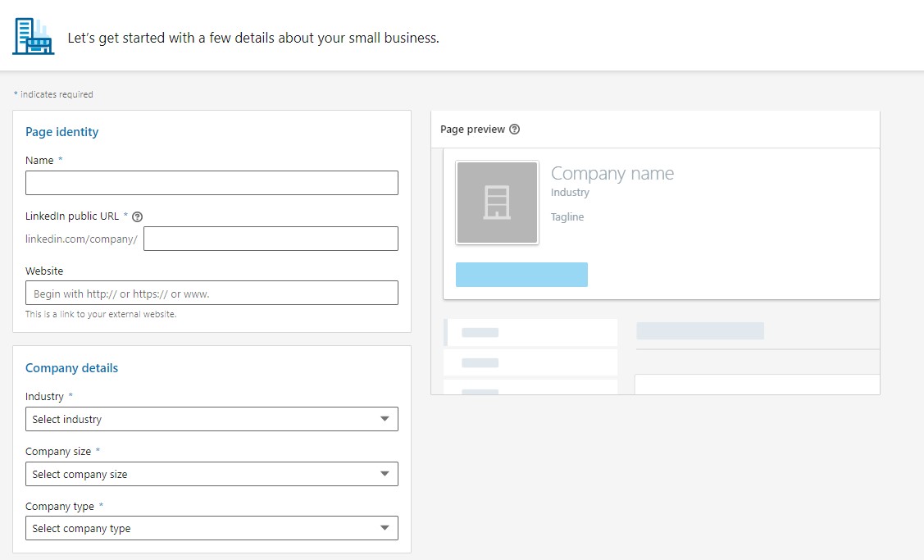Click into the Website field
This screenshot has height=560, width=924.
click(x=212, y=294)
